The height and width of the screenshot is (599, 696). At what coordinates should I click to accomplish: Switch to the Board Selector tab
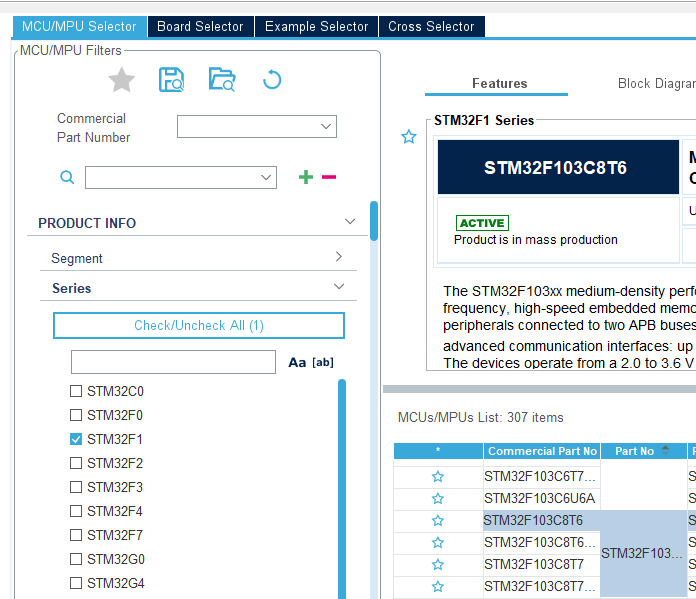coord(201,26)
